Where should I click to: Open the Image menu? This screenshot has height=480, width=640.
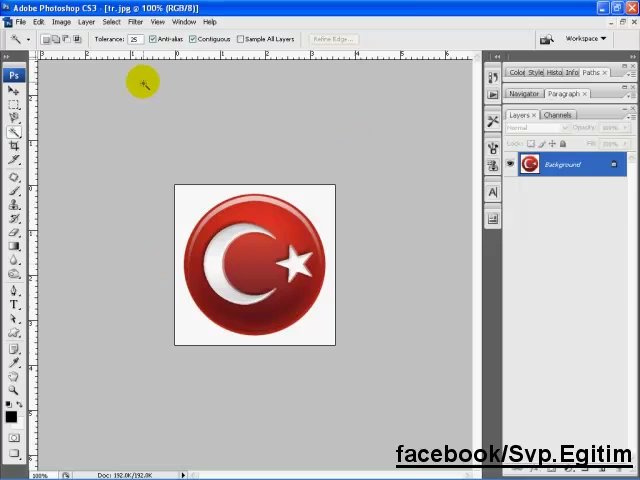[61, 22]
